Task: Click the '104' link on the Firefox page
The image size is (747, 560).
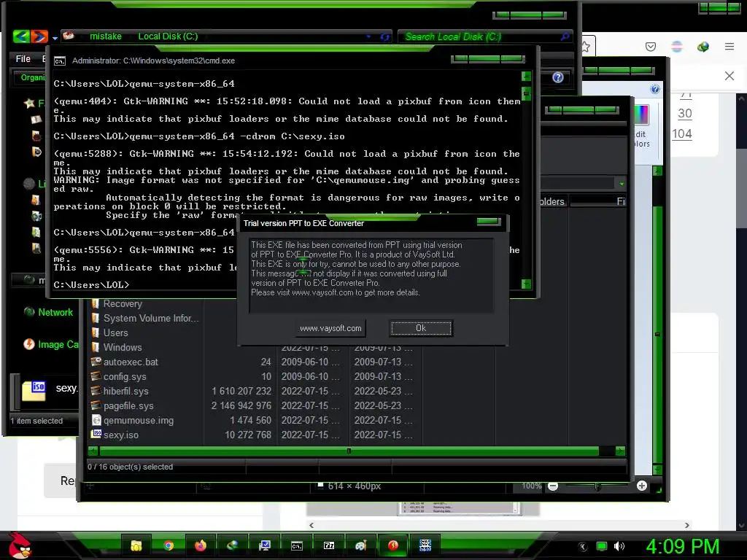Action: (x=682, y=134)
